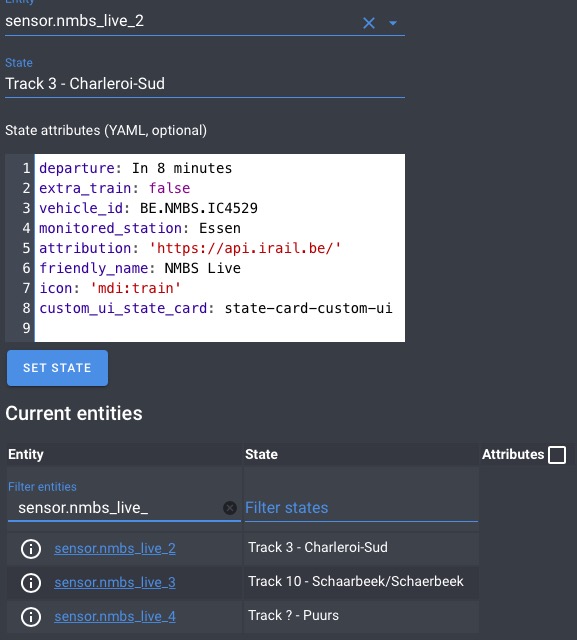Viewport: 577px width, 640px height.
Task: Open the sensor.nmbs_live_4 entity link
Action: point(115,616)
